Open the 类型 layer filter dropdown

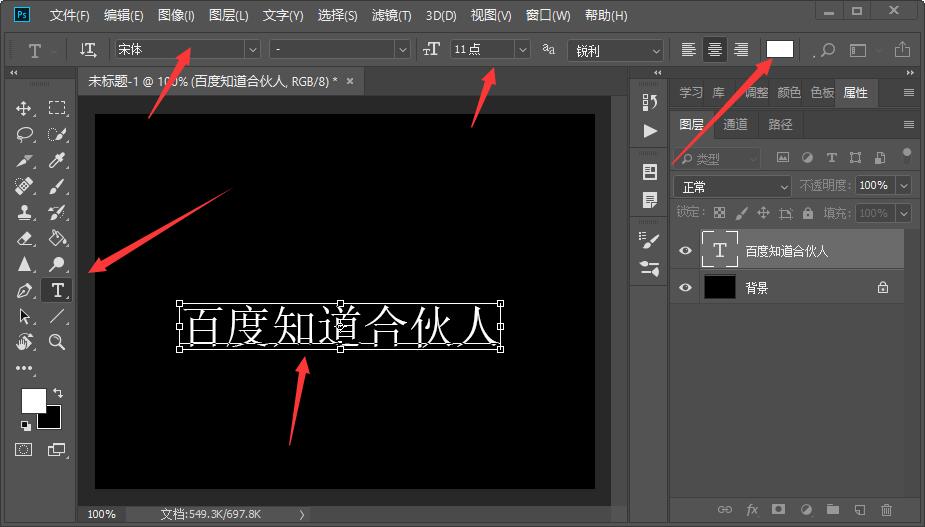[716, 158]
